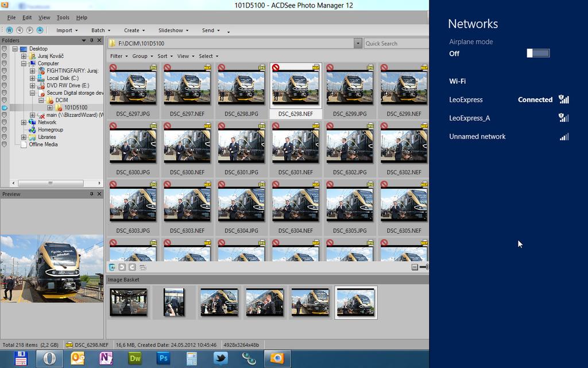Open the path history dropdown arrow
The height and width of the screenshot is (368, 588).
click(x=358, y=43)
